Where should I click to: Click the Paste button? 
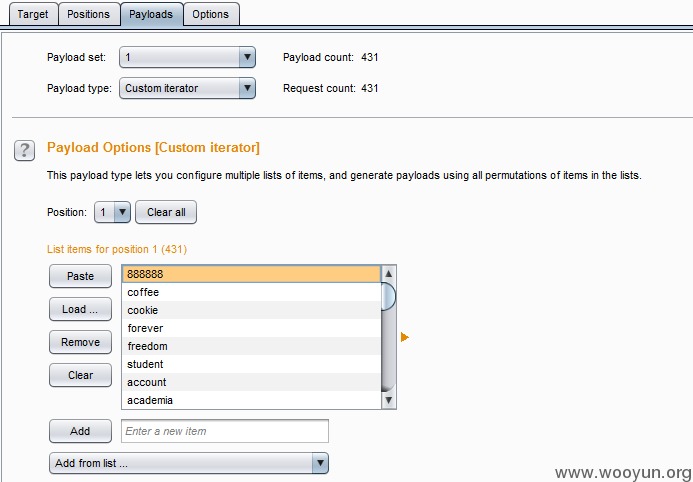point(80,276)
